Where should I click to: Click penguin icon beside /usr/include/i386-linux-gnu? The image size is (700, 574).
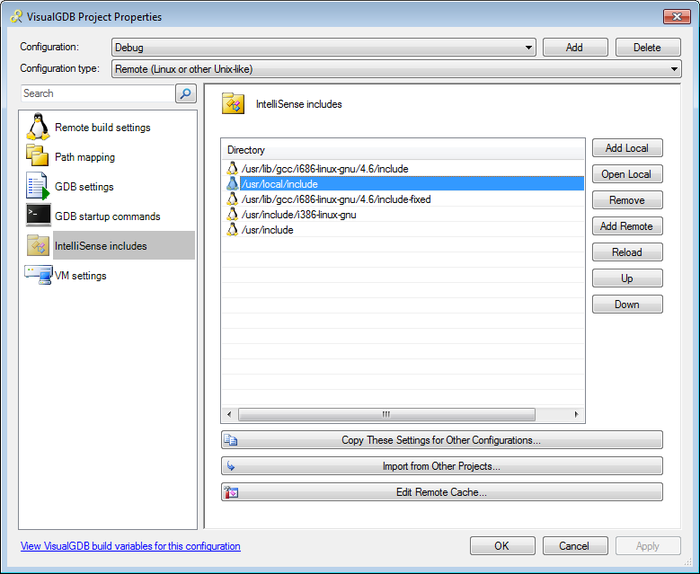pos(232,214)
